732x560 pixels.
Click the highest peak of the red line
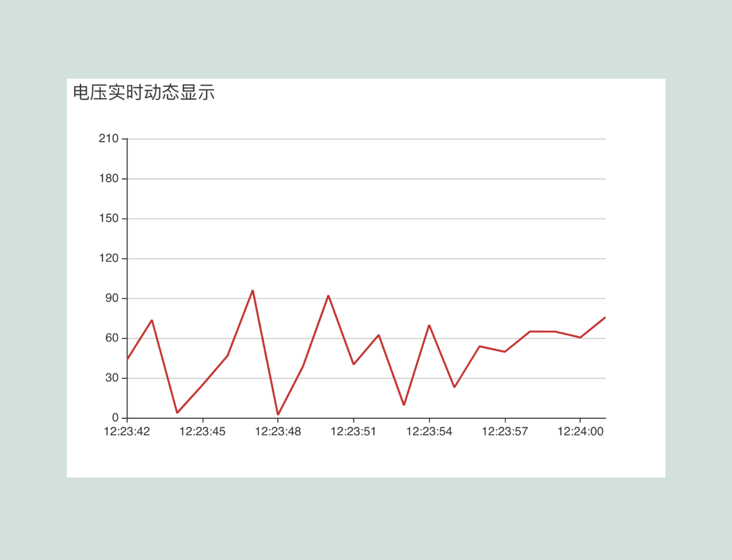coord(252,290)
